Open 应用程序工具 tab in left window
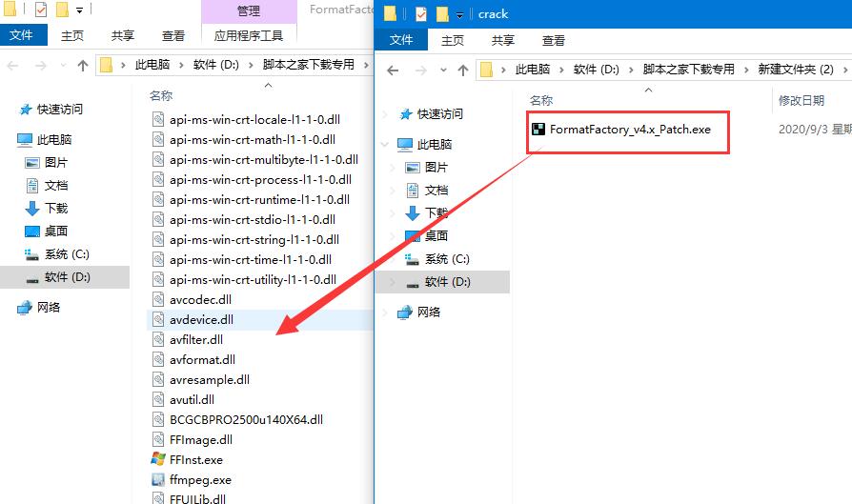The width and height of the screenshot is (852, 504). coord(249,36)
